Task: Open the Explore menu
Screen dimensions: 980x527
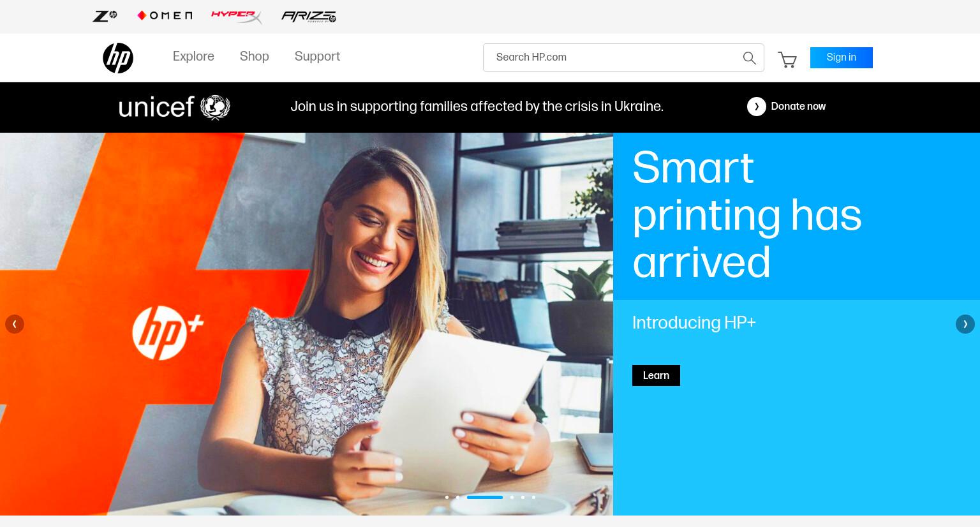Action: [x=193, y=57]
